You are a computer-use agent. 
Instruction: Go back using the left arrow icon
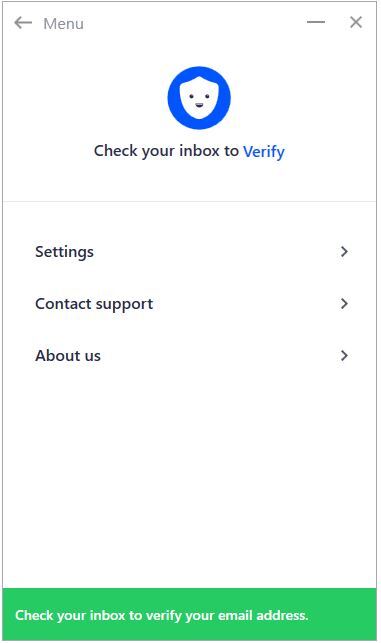coord(23,23)
